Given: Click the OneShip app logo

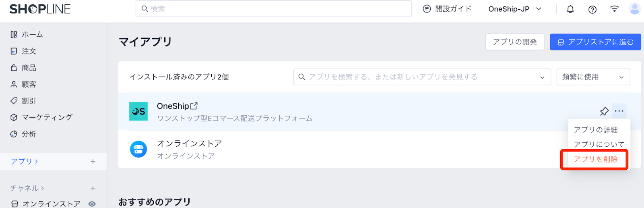Looking at the screenshot, I should tap(138, 111).
